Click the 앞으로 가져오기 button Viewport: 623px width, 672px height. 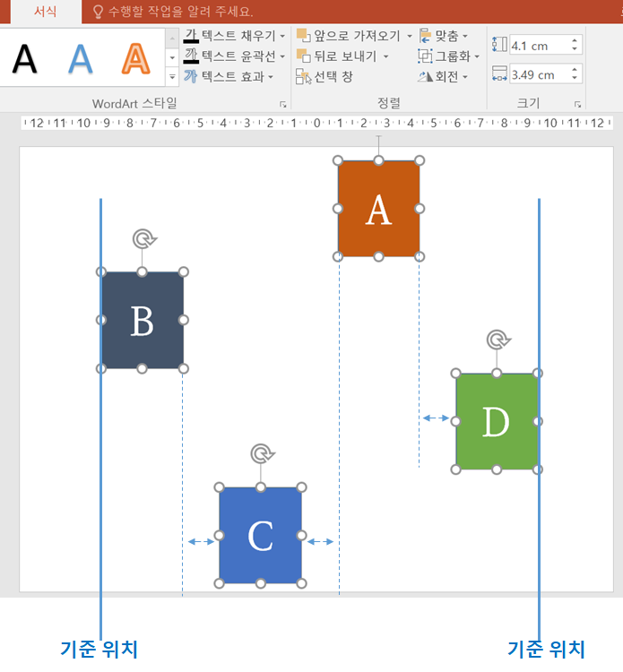(x=349, y=36)
